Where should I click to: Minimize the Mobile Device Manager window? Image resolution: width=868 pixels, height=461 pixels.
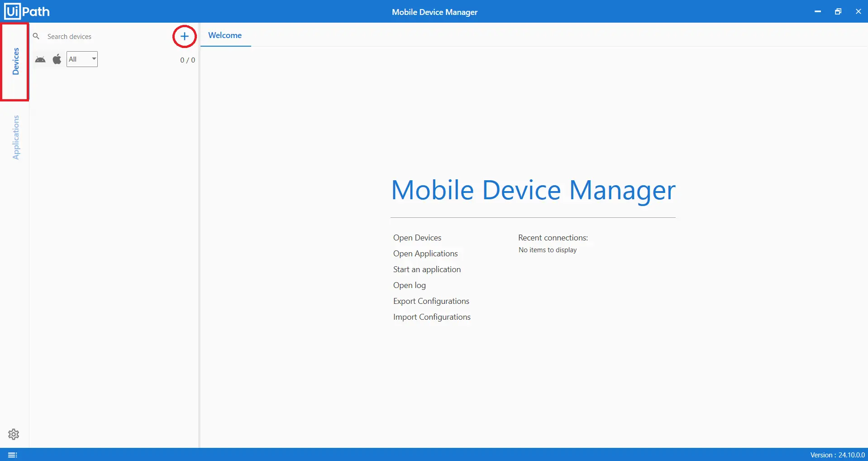(817, 12)
